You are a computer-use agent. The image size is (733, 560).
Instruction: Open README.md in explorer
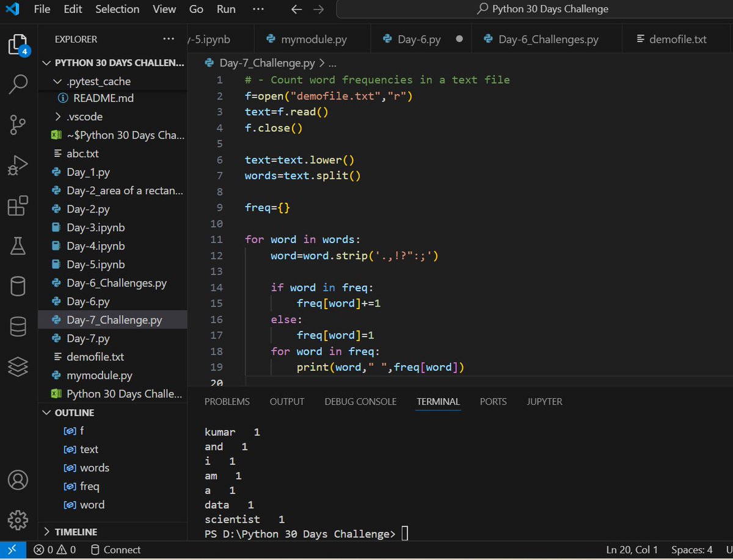(x=113, y=98)
